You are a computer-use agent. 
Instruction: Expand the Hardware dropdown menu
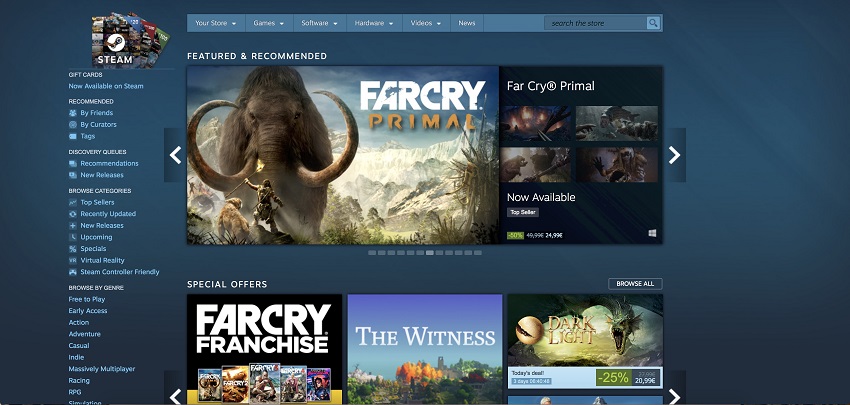pyautogui.click(x=373, y=23)
